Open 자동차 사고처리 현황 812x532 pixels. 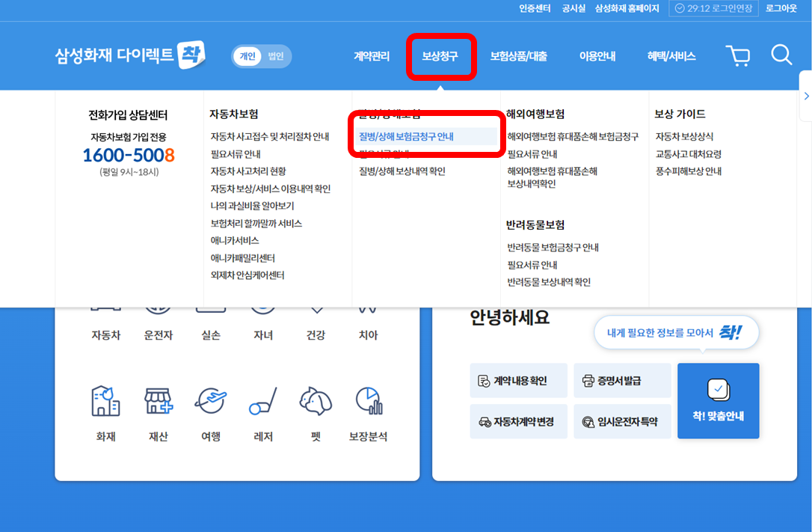click(248, 171)
